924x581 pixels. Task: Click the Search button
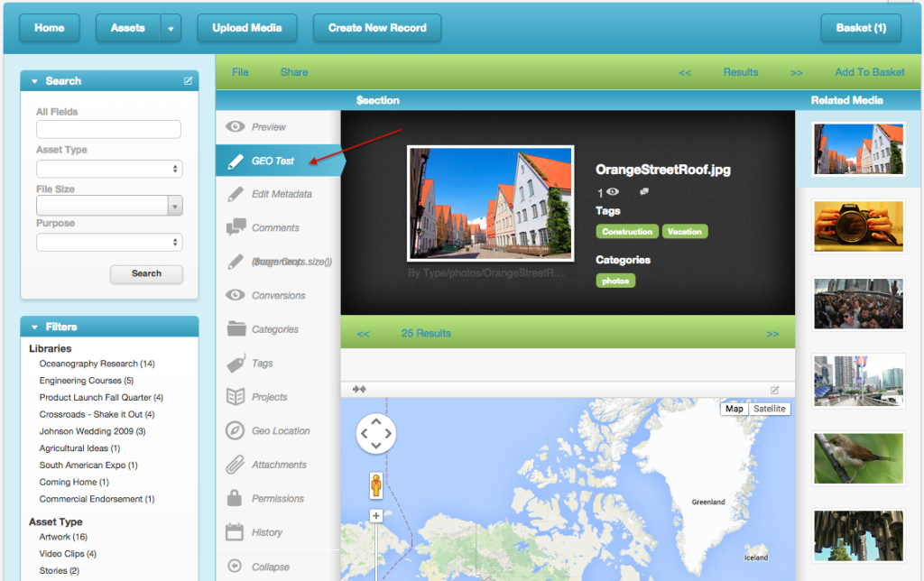click(146, 273)
